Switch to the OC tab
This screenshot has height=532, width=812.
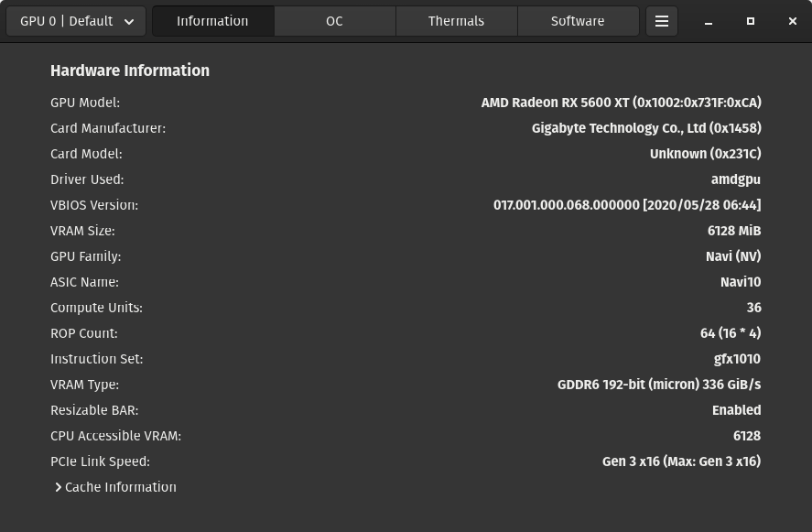(x=334, y=21)
